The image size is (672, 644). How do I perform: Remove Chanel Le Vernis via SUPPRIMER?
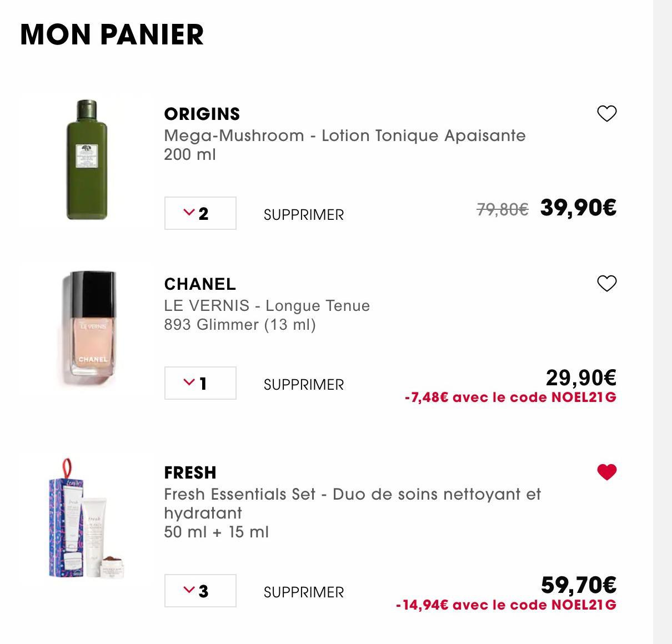click(x=304, y=385)
